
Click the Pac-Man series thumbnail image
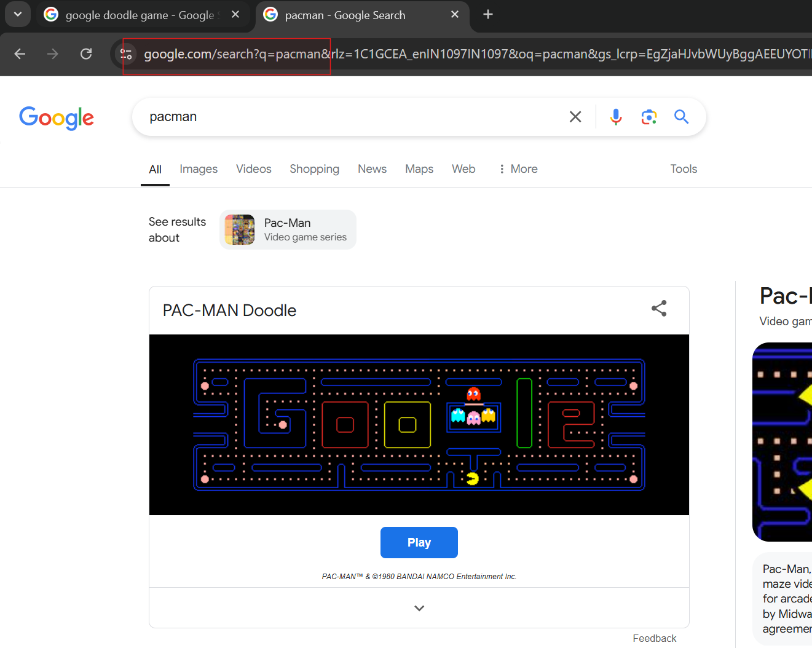(240, 229)
